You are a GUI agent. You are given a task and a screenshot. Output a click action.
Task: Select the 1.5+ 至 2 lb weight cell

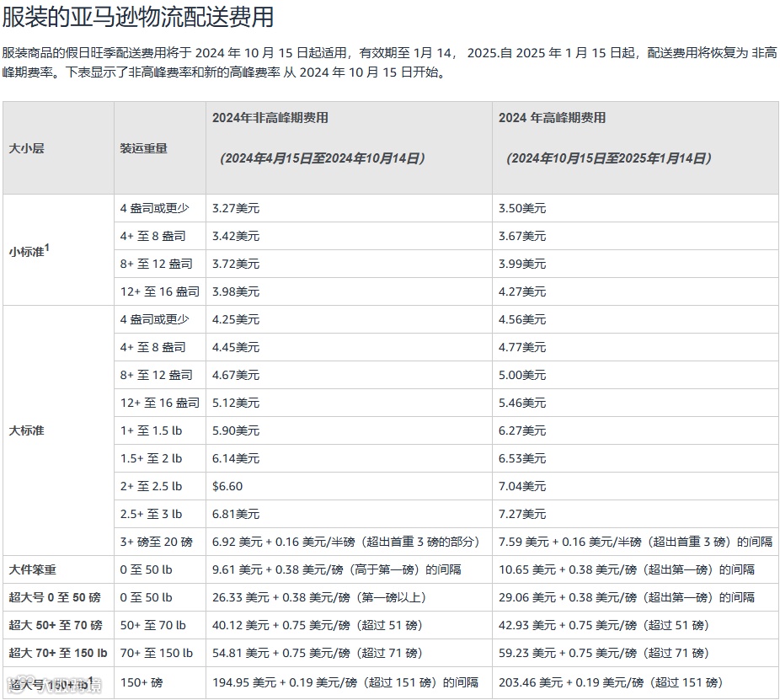pyautogui.click(x=160, y=459)
